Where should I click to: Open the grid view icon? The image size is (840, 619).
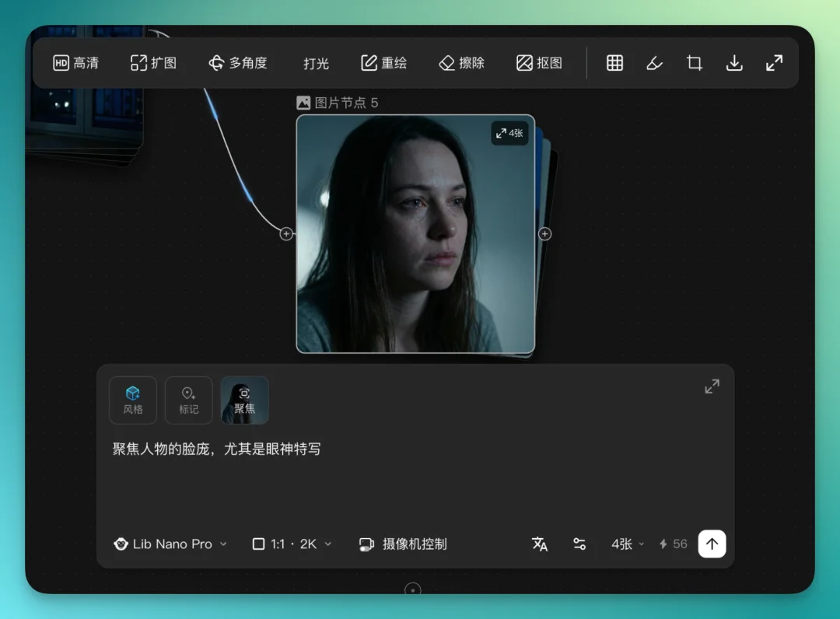tap(614, 63)
